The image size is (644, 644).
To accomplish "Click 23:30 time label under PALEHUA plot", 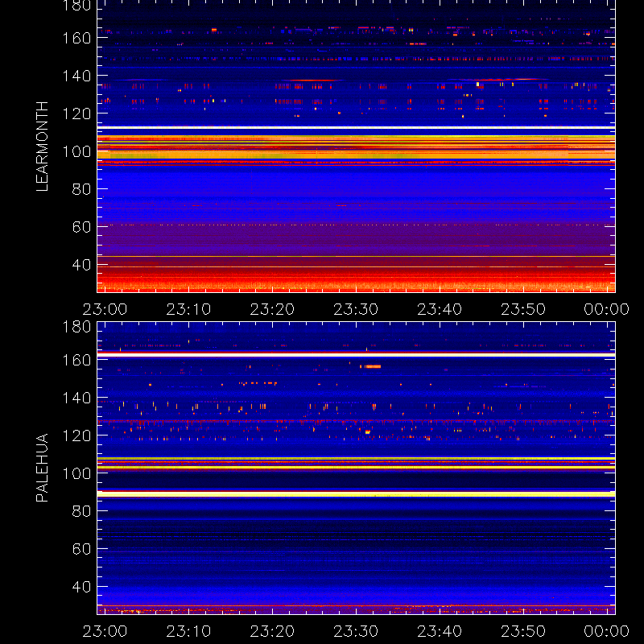I will (356, 631).
